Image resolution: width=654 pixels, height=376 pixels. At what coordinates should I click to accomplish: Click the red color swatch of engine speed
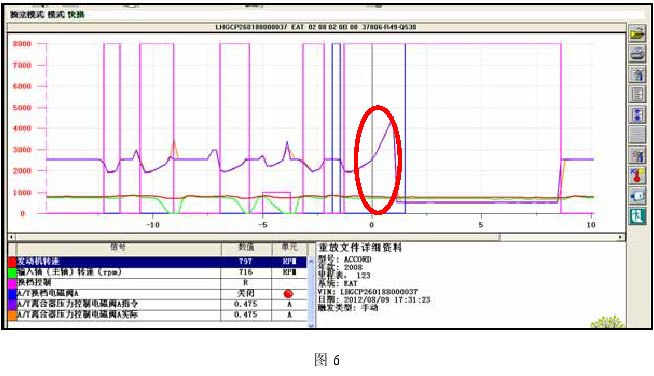pyautogui.click(x=12, y=262)
